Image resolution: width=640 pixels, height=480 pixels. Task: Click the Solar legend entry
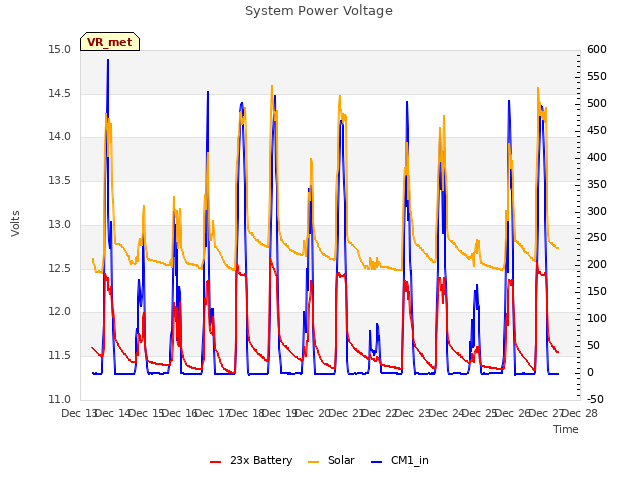(x=331, y=460)
